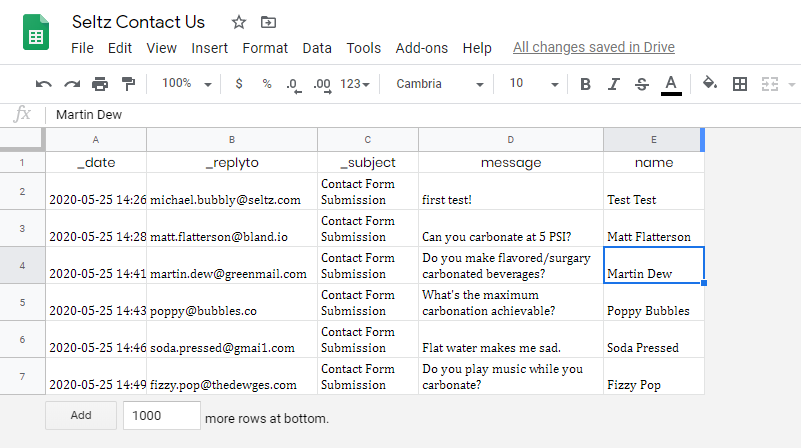Open the zoom 100% dropdown
This screenshot has width=801, height=448.
coord(186,84)
